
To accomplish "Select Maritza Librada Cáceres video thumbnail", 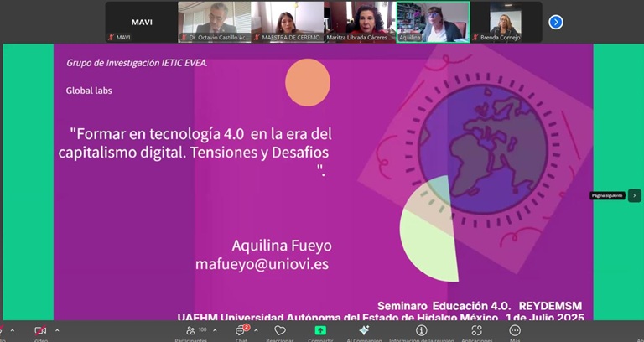I will 361,22.
